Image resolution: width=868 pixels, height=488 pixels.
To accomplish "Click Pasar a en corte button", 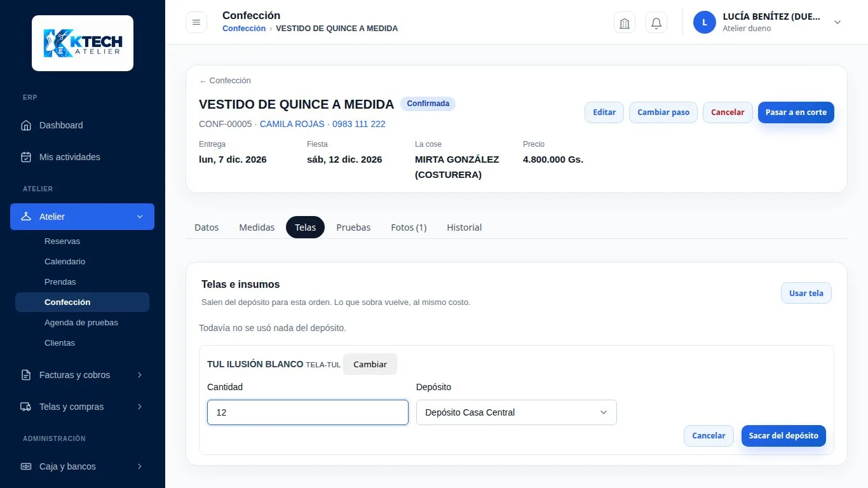I will point(796,112).
